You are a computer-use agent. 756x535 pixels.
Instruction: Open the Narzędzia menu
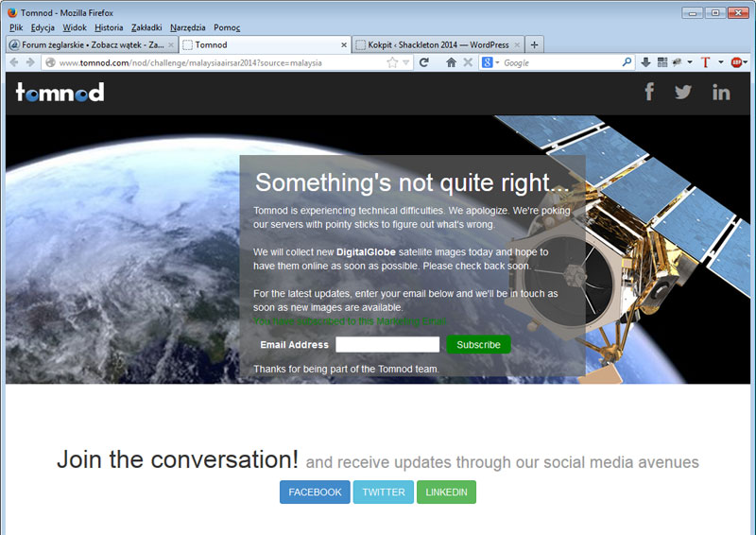(x=187, y=27)
